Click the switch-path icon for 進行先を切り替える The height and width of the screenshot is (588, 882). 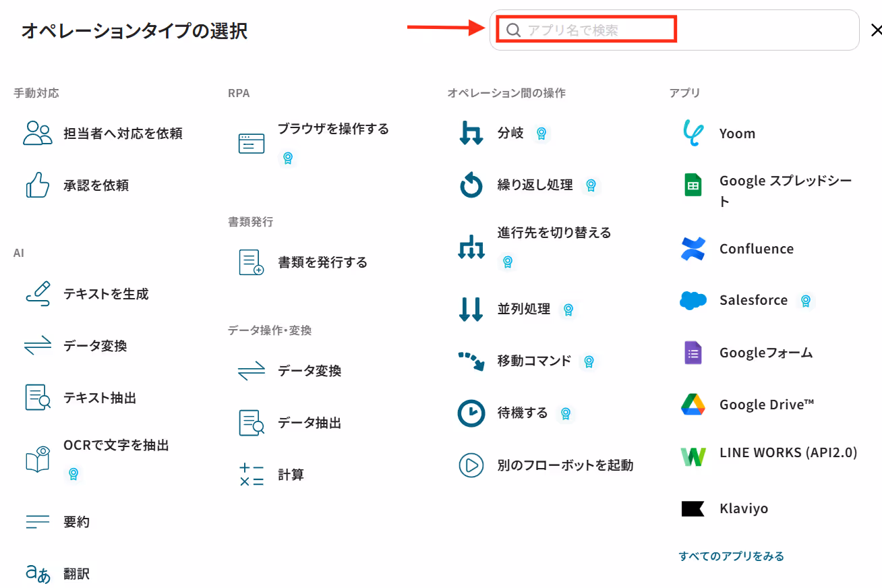click(x=471, y=247)
